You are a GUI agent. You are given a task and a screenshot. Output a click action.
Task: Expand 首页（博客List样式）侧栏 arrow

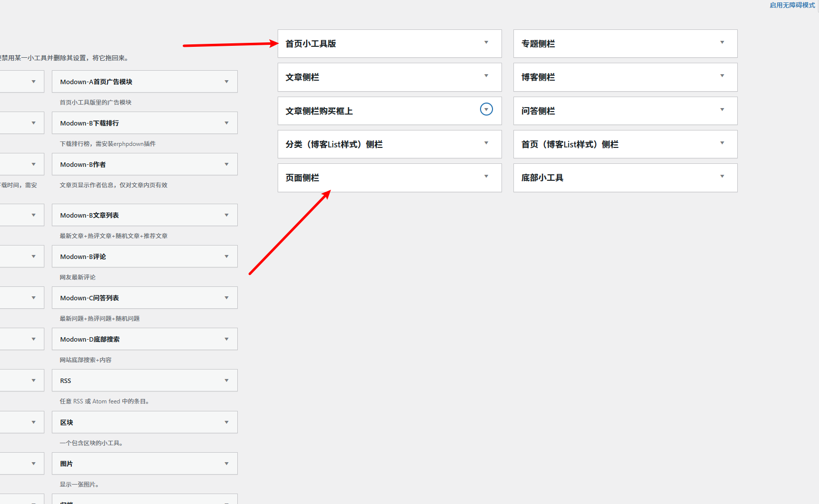point(722,143)
